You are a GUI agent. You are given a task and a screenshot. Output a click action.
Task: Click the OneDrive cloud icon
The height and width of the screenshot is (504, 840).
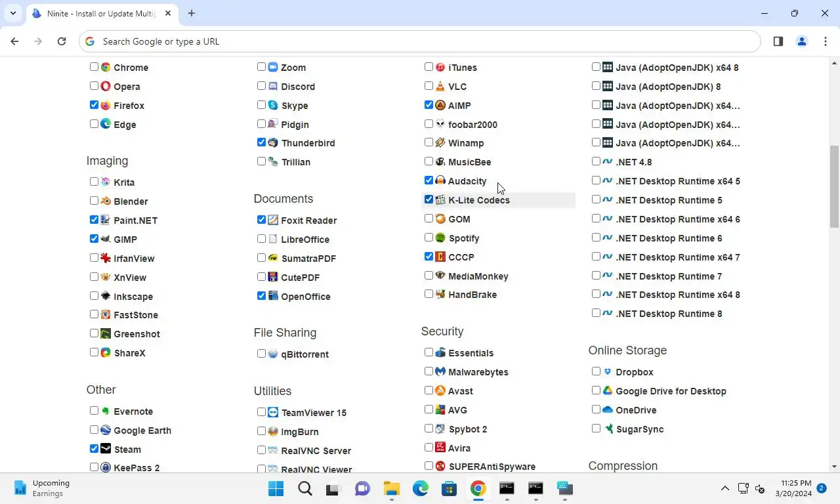pyautogui.click(x=608, y=409)
